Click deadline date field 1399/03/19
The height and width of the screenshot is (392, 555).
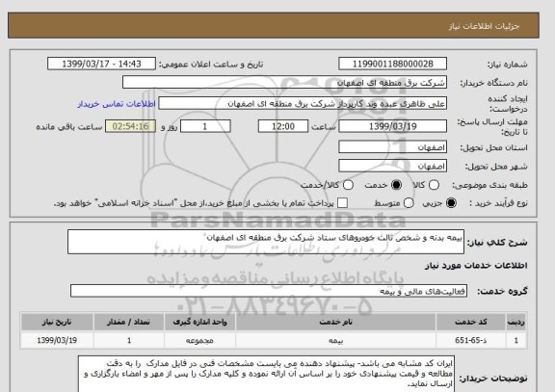pyautogui.click(x=392, y=126)
